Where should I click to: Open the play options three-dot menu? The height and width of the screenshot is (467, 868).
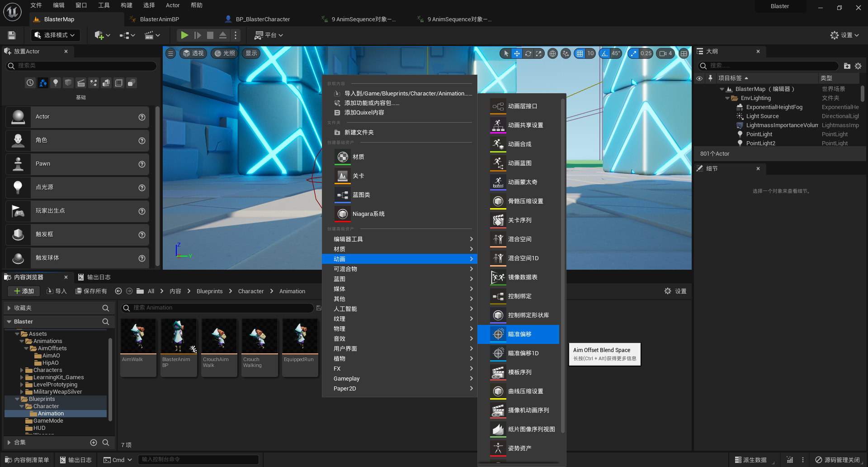[236, 35]
